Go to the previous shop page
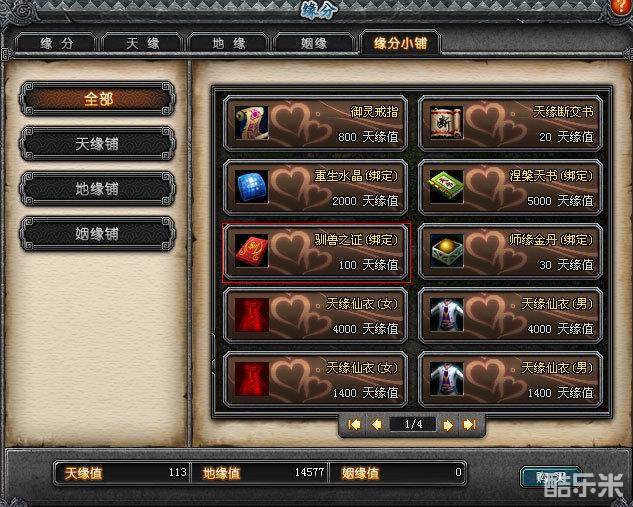Screen dimensions: 633x507 376,425
